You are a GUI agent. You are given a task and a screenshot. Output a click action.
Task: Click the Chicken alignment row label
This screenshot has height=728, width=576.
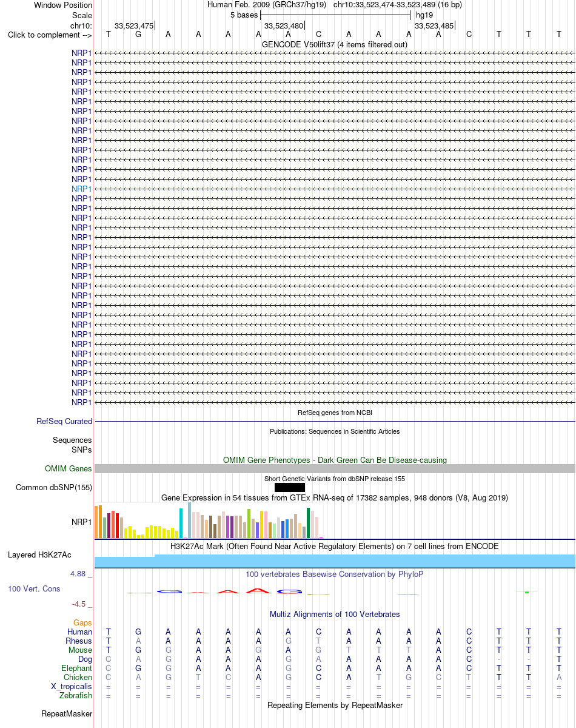78,677
